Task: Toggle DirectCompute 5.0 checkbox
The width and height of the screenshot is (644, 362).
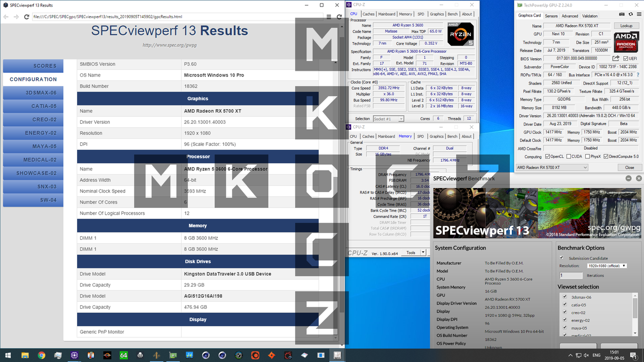Action: (606, 156)
